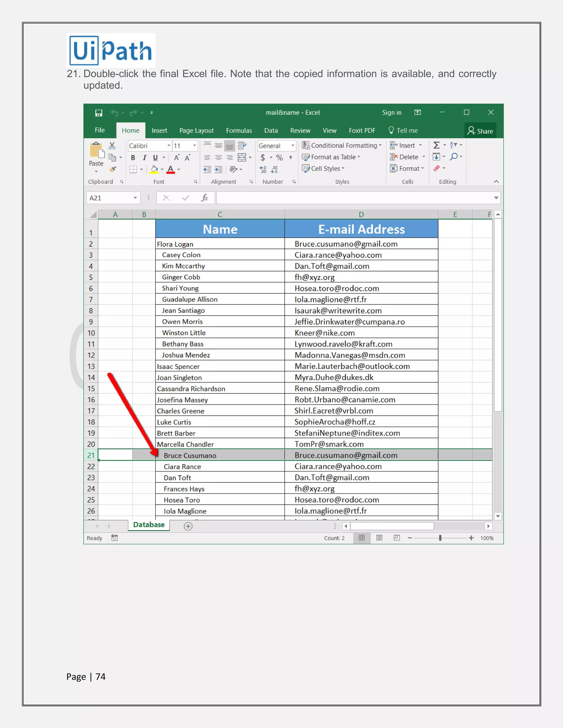Click the Borders icon

point(133,169)
